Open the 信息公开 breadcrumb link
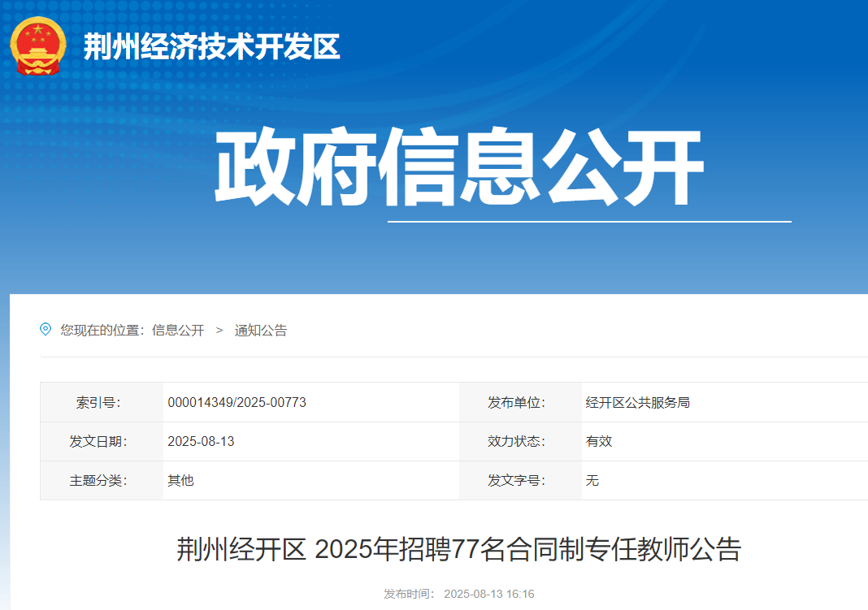Screen dimensions: 868x610 (178, 330)
